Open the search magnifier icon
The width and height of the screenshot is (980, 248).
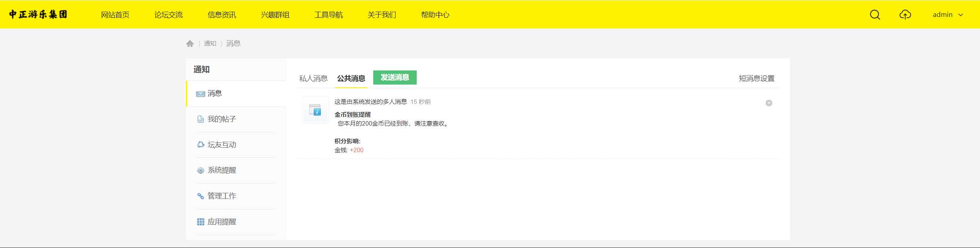coord(875,15)
